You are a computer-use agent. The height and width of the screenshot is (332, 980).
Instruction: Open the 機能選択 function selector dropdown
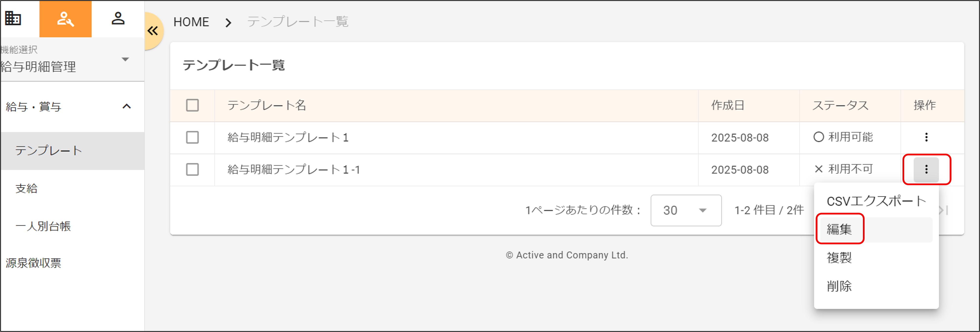125,59
